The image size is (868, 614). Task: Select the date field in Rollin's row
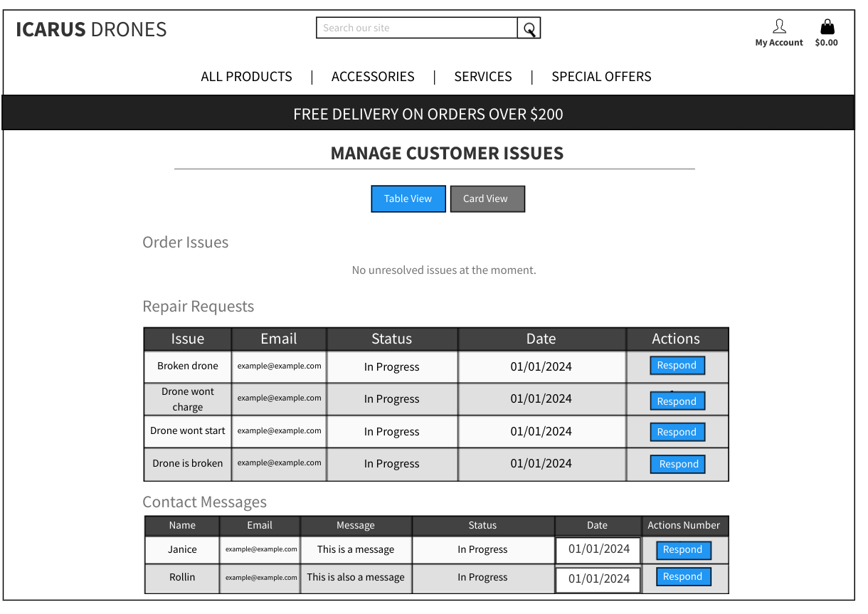click(598, 578)
